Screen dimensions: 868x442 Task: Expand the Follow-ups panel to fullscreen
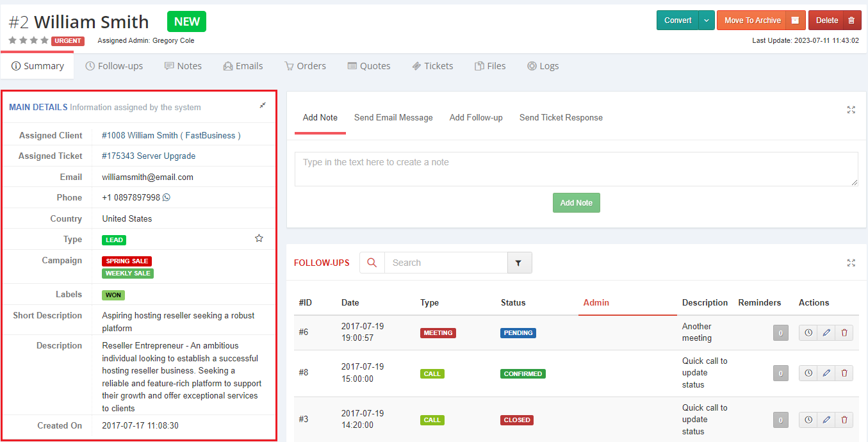[851, 263]
